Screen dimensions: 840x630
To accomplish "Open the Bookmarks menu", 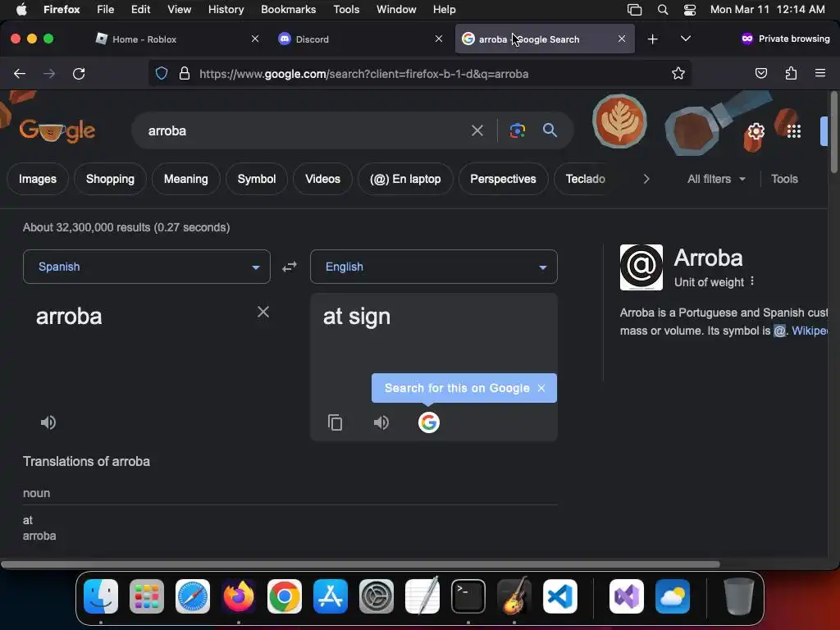I will [x=288, y=9].
